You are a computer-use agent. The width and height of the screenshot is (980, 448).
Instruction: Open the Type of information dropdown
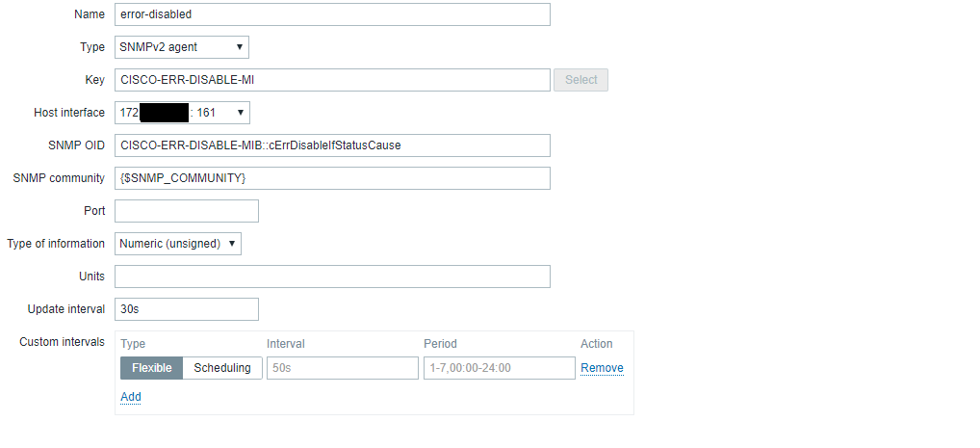point(178,244)
